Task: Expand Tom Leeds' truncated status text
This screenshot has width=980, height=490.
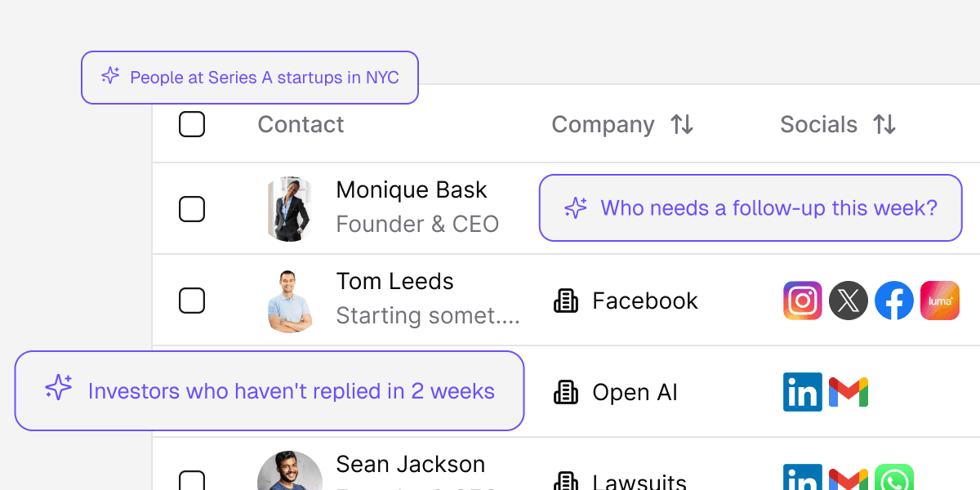Action: point(428,315)
